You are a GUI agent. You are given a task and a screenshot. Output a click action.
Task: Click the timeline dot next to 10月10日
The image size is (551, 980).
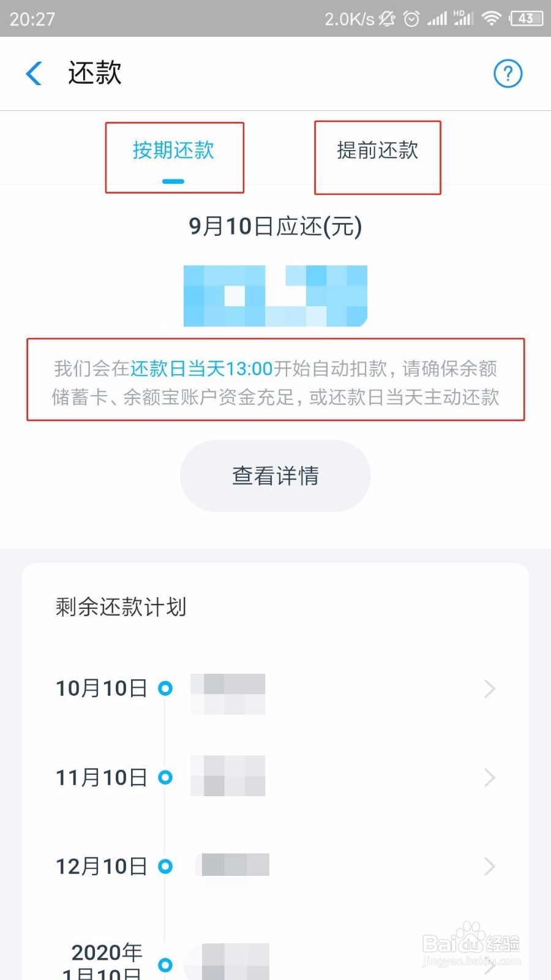point(165,688)
